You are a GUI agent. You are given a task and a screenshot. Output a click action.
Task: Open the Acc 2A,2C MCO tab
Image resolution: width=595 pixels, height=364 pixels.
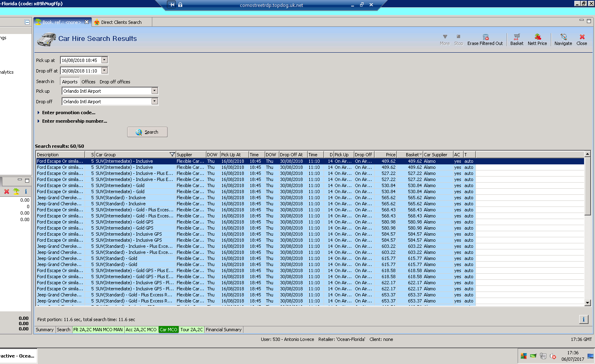[141, 330]
